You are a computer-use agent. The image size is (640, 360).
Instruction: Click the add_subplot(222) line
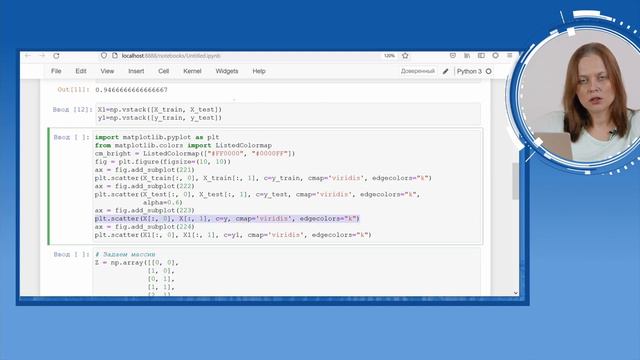point(144,186)
